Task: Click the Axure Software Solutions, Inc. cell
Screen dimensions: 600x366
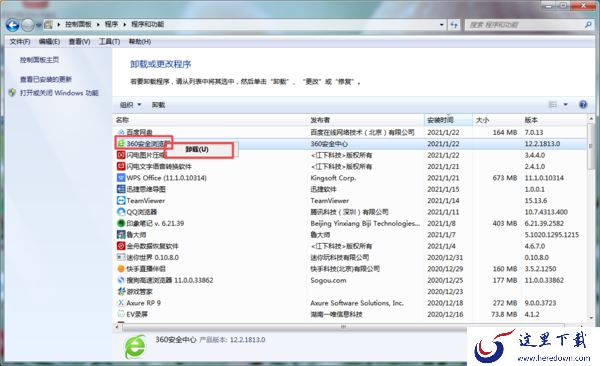Action: pyautogui.click(x=357, y=303)
